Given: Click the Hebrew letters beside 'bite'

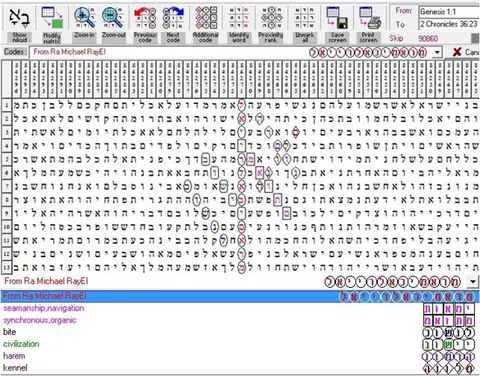Looking at the screenshot, I should coord(449,332).
